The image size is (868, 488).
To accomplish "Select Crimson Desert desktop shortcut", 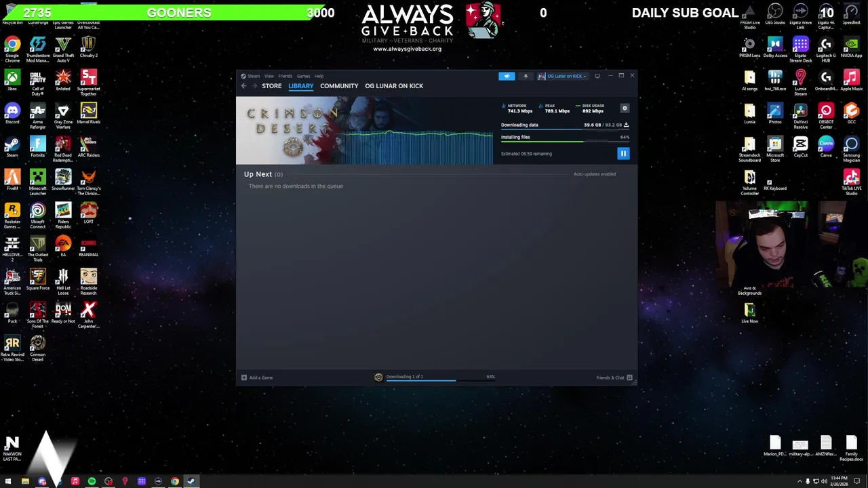I will click(x=38, y=349).
